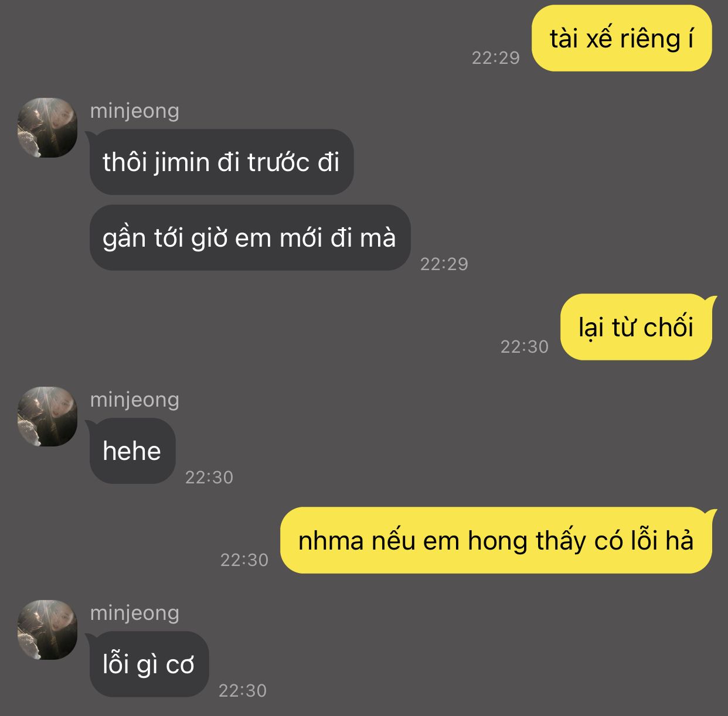Tap the 22:29 timestamp beside 'tài xế riêng í'
This screenshot has width=728, height=716.
(496, 57)
